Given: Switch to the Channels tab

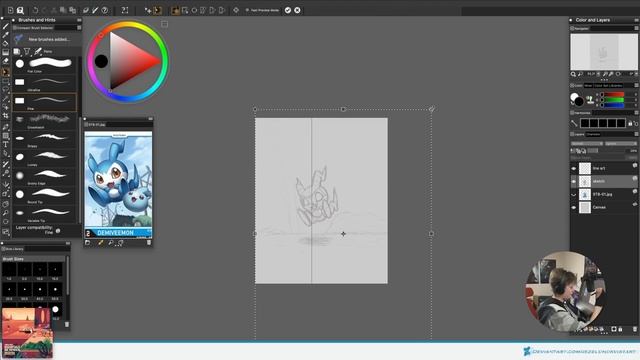Looking at the screenshot, I should 593,134.
